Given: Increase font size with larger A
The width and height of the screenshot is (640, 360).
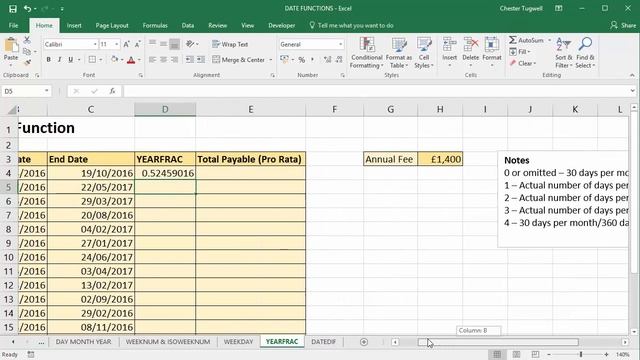Looking at the screenshot, I should 127,44.
